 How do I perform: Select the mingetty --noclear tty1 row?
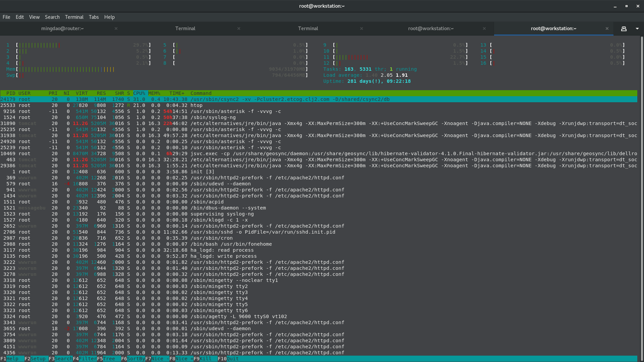coord(319,280)
